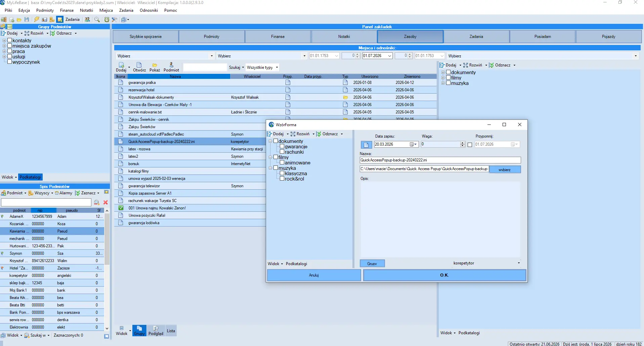Switch to the Zadania tab

[x=476, y=37]
